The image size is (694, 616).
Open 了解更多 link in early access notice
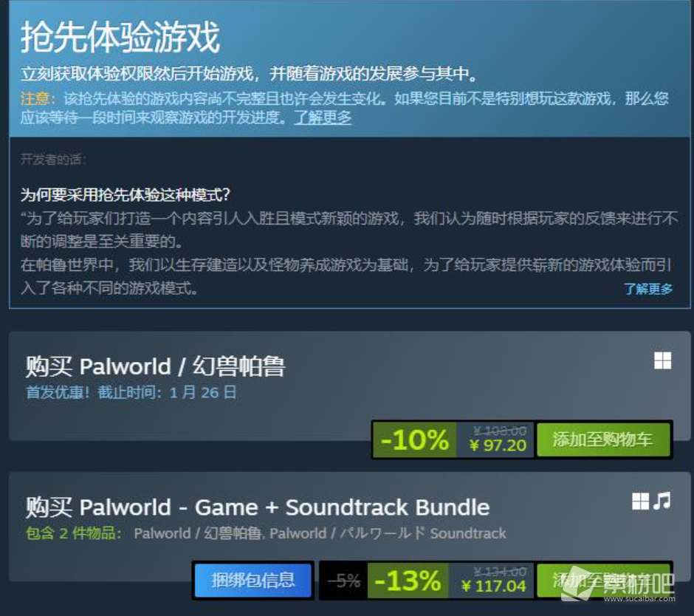pyautogui.click(x=323, y=117)
